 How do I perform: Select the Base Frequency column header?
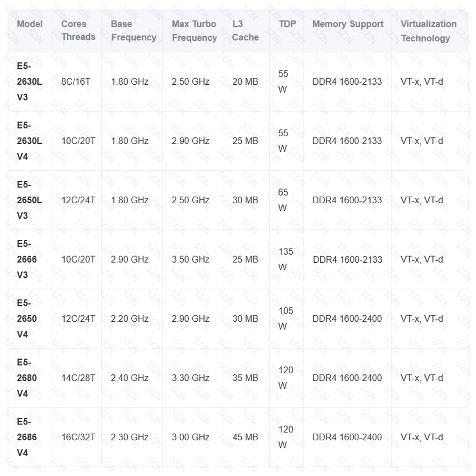click(133, 30)
